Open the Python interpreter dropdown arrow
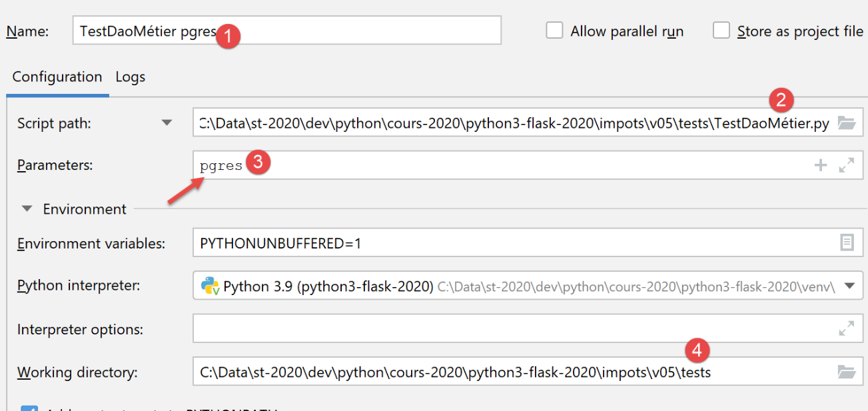 tap(849, 286)
